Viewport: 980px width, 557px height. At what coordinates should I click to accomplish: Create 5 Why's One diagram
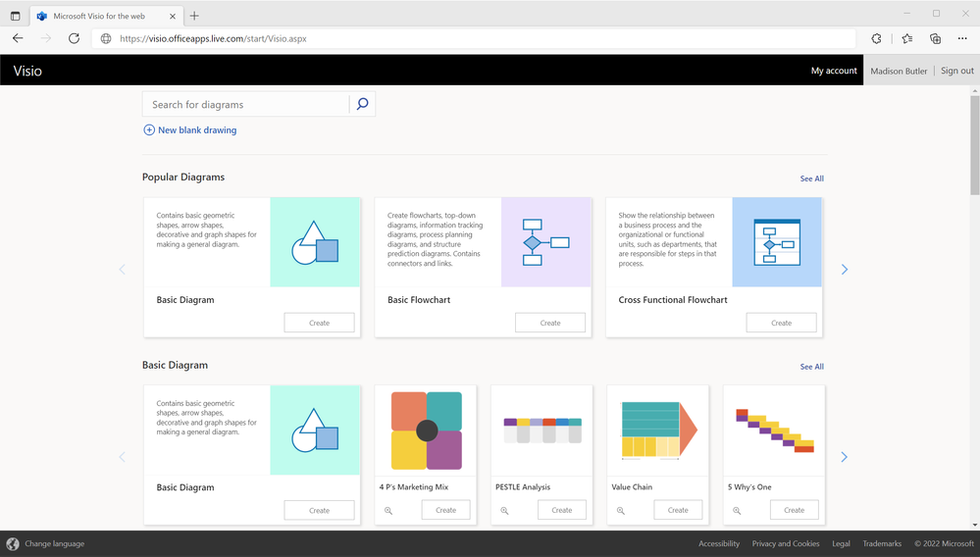pyautogui.click(x=795, y=510)
